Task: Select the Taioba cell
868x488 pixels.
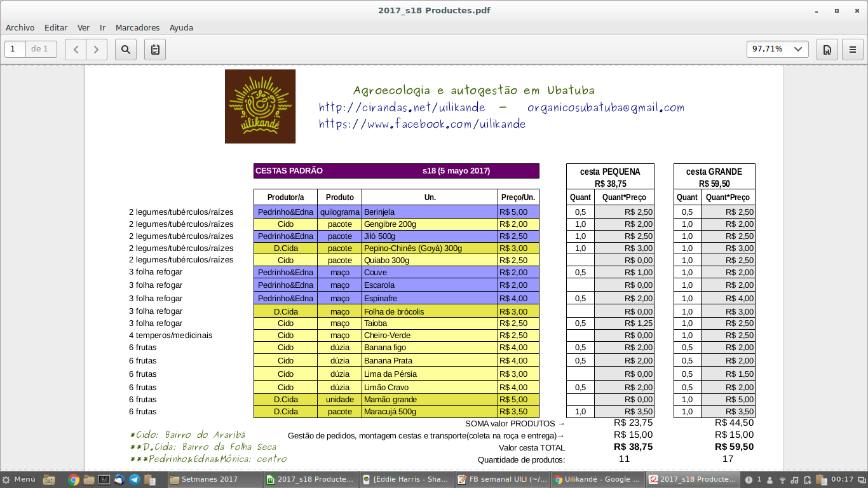Action: pos(430,323)
